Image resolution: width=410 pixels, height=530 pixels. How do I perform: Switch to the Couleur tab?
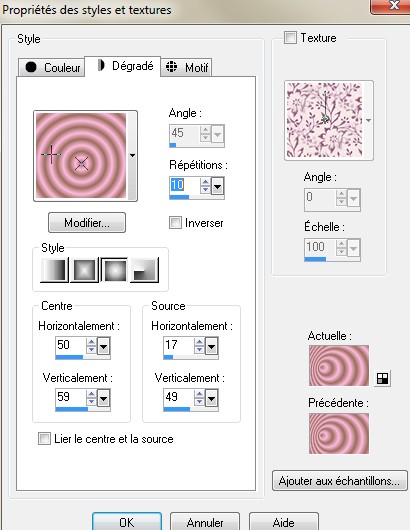coord(51,67)
